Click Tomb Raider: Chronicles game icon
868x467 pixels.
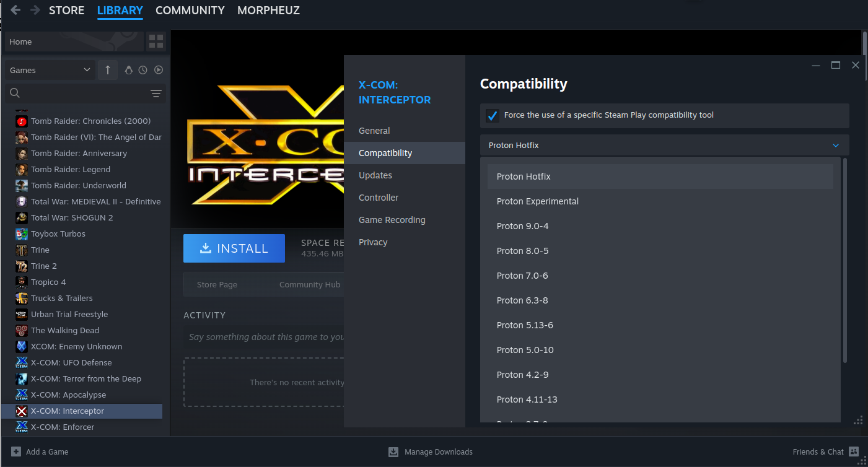22,121
